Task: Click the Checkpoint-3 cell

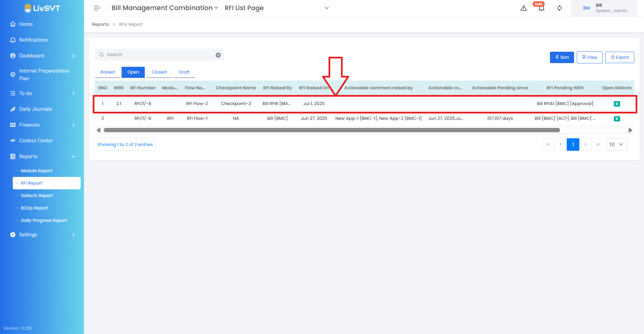Action: coord(236,104)
